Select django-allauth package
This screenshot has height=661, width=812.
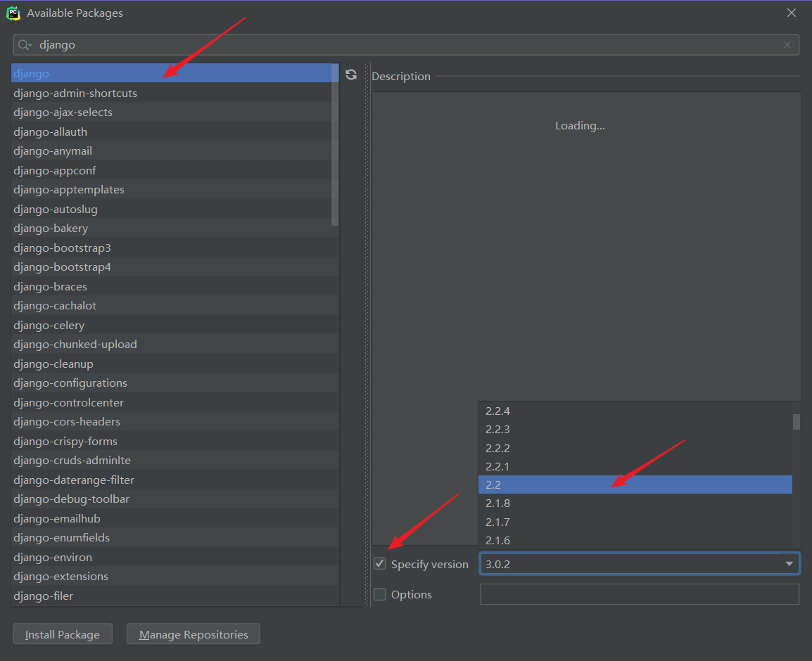coord(175,132)
